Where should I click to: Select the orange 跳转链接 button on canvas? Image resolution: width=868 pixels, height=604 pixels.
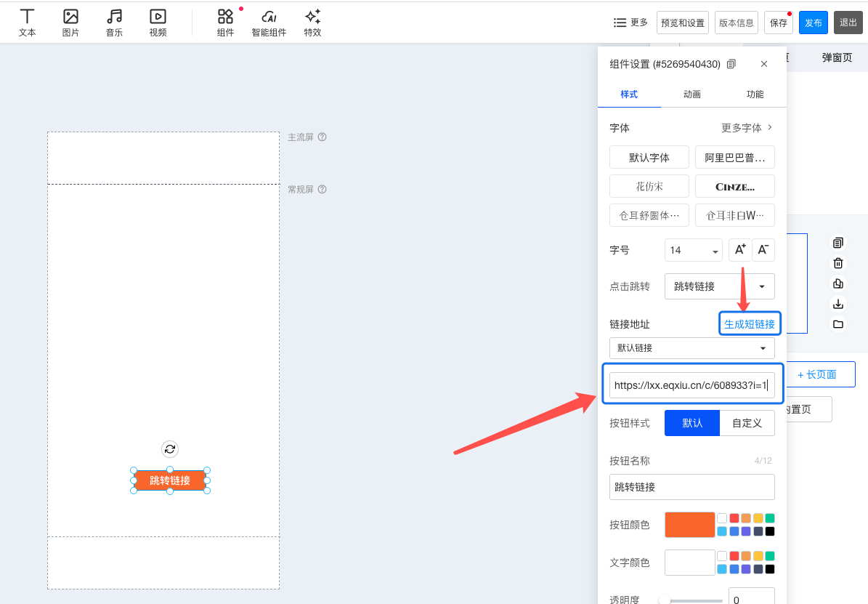pyautogui.click(x=170, y=480)
